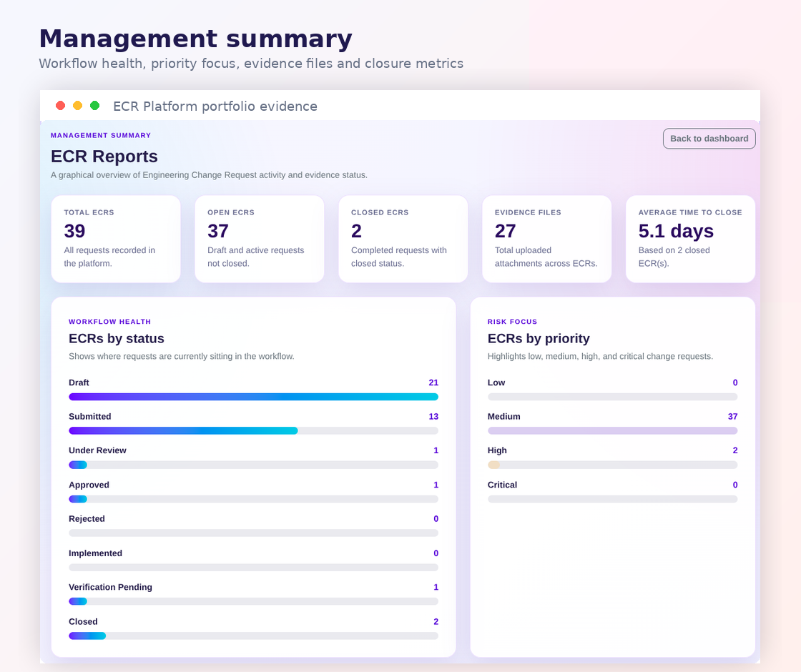Click the Draft status progress bar
The width and height of the screenshot is (801, 672).
[x=253, y=397]
